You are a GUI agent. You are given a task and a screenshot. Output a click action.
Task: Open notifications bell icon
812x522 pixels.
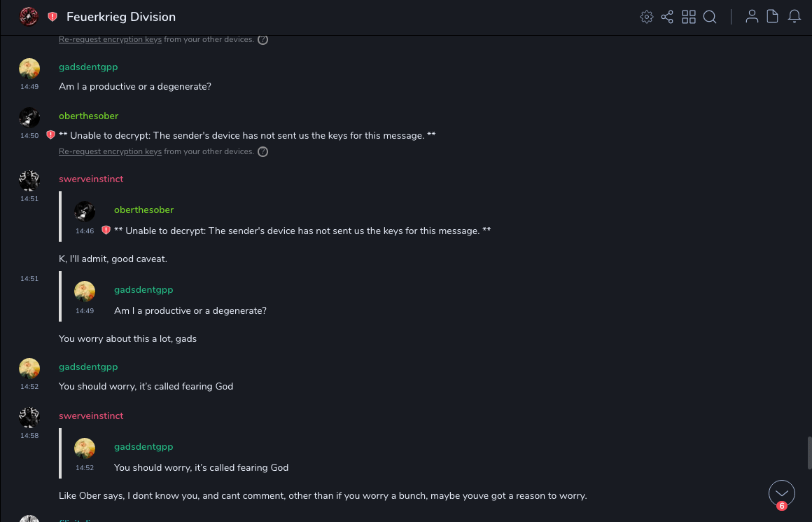pos(794,17)
